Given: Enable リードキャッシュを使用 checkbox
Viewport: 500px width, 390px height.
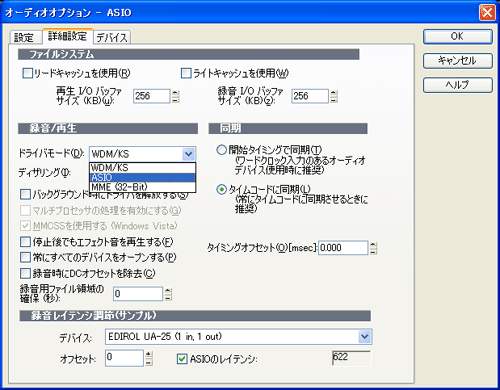Looking at the screenshot, I should coord(27,73).
